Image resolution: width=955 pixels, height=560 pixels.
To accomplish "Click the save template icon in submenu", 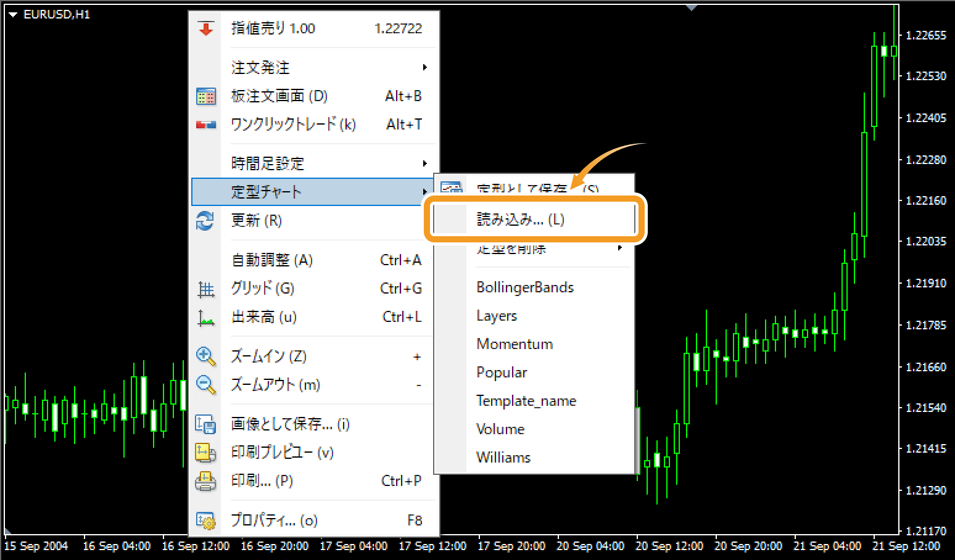I will tap(452, 187).
